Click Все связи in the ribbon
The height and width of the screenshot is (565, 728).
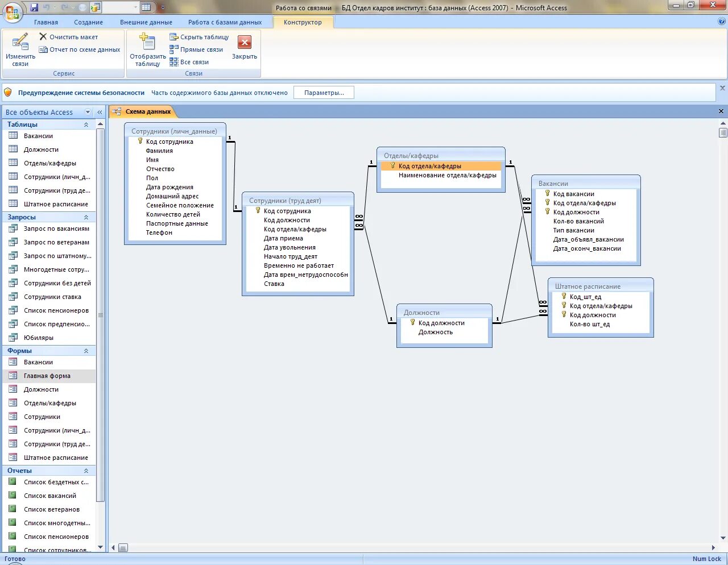189,62
